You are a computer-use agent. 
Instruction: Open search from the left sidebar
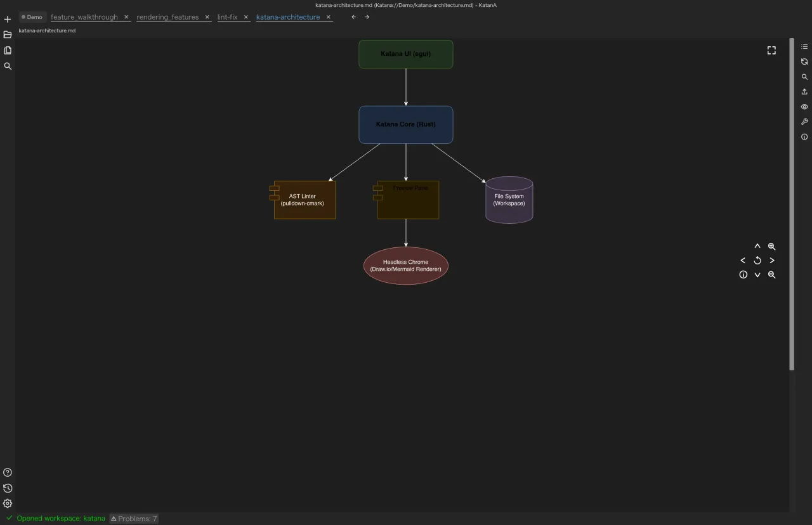click(8, 66)
